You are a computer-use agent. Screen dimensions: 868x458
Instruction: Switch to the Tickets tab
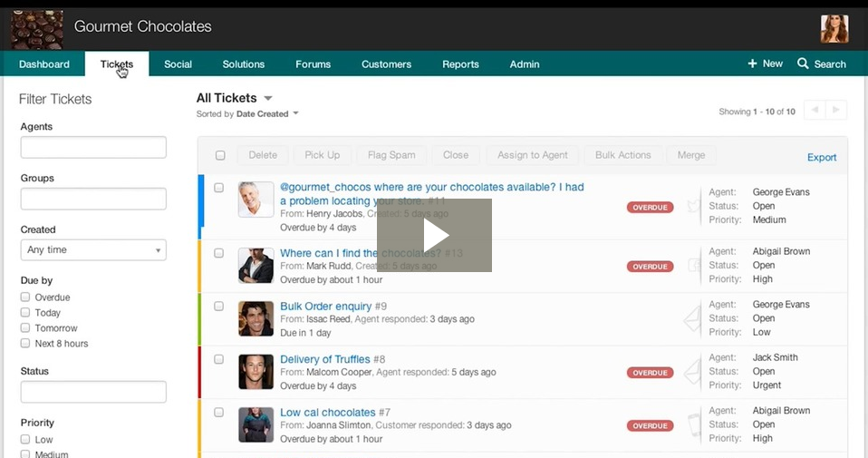click(x=117, y=64)
